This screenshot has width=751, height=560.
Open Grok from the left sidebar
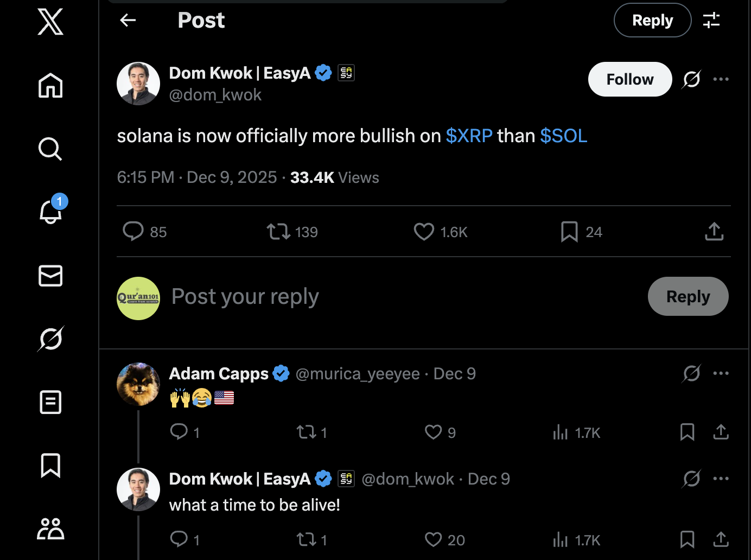pos(50,339)
